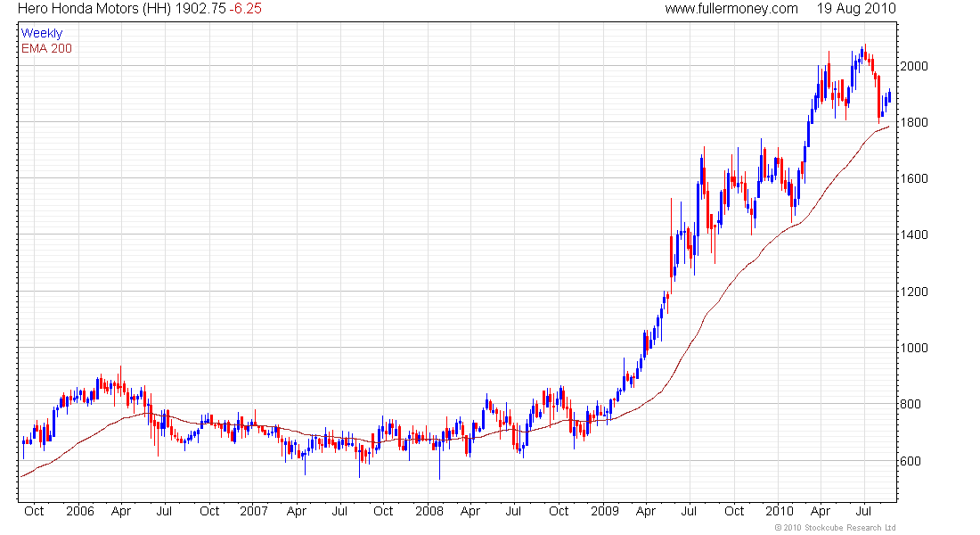
Task: Click the 1400 price axis label
Action: (x=914, y=235)
